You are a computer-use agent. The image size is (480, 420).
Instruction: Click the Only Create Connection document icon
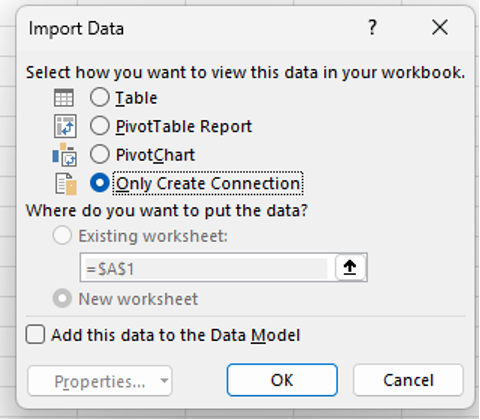66,184
